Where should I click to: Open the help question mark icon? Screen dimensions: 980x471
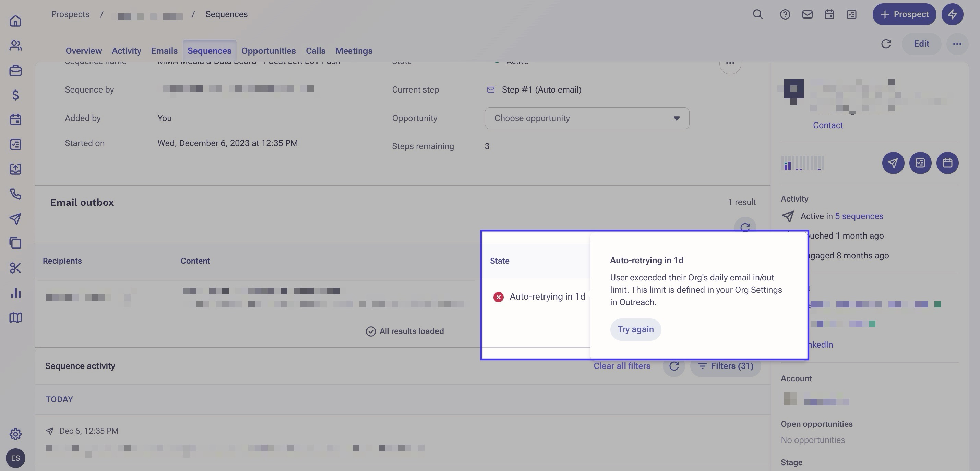click(x=785, y=14)
